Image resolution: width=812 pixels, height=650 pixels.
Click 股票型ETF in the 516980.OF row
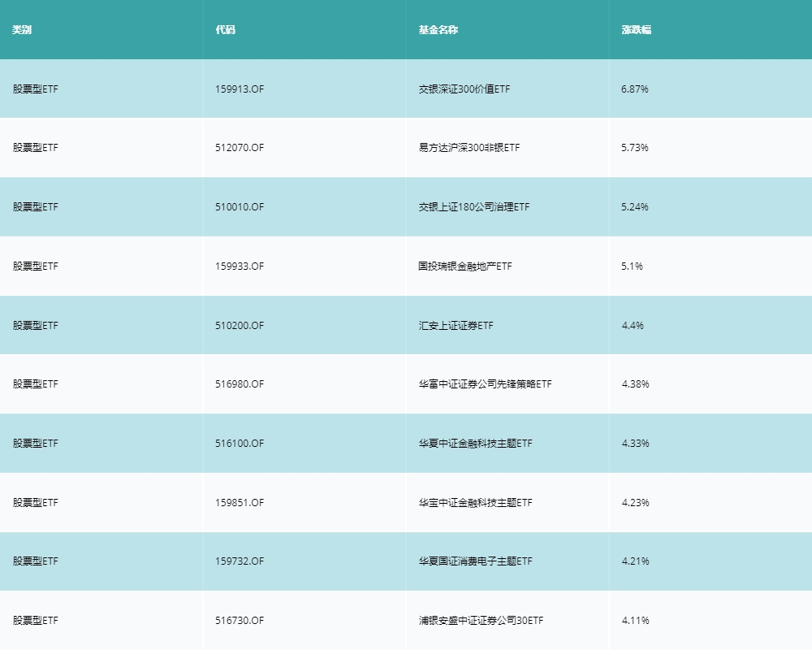coord(35,384)
